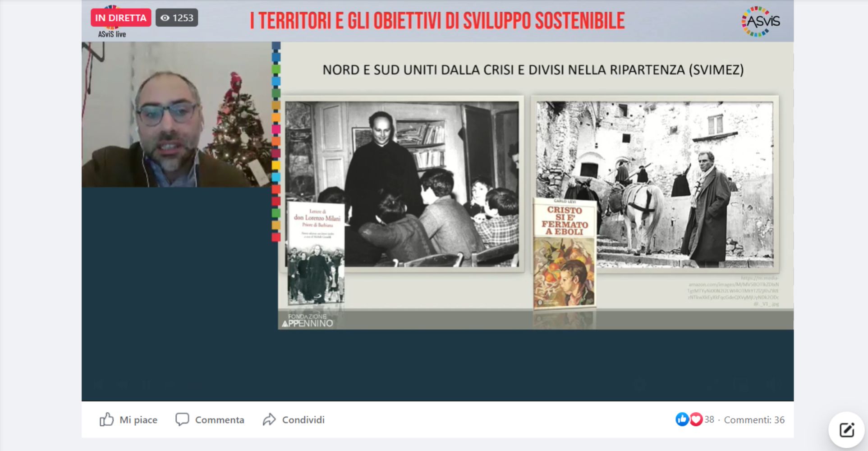The height and width of the screenshot is (451, 868).
Task: Click the red Territori e Obiettivi banner title
Action: pyautogui.click(x=437, y=21)
